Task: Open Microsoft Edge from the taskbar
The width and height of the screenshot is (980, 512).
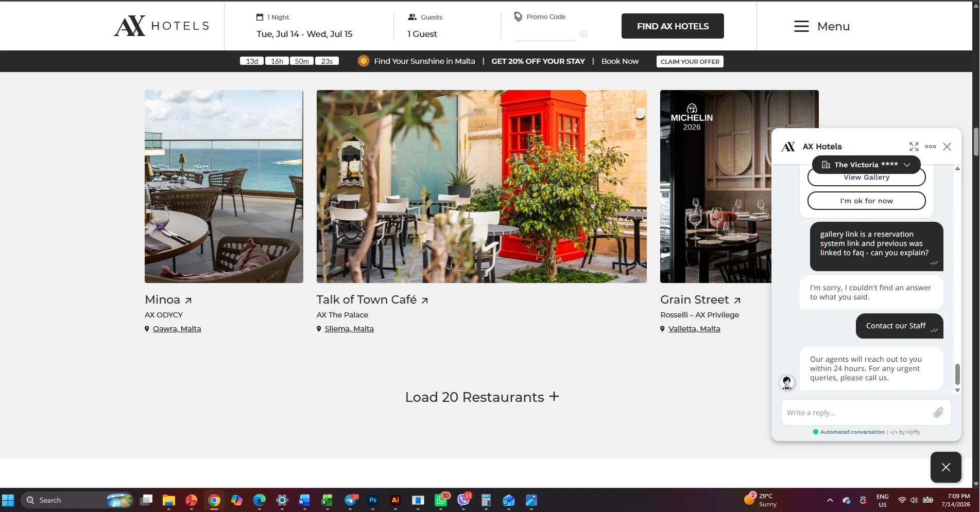Action: (260, 500)
